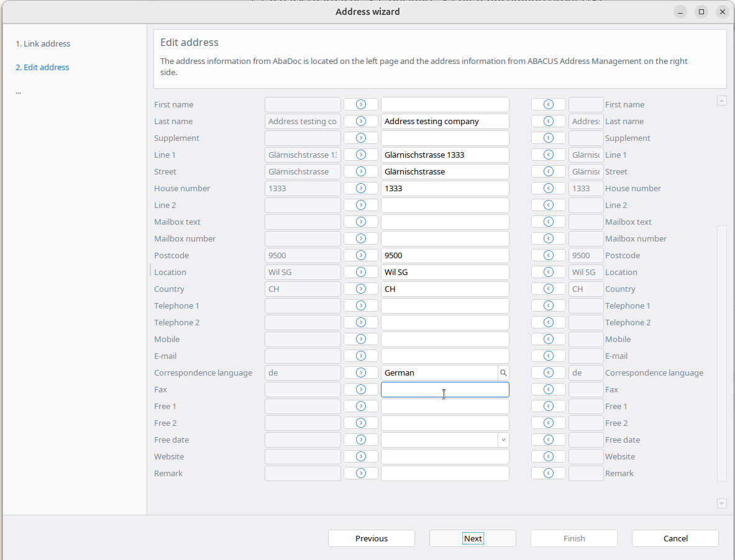The width and height of the screenshot is (735, 560).
Task: Focus the Telephone 1 editable field
Action: 444,305
